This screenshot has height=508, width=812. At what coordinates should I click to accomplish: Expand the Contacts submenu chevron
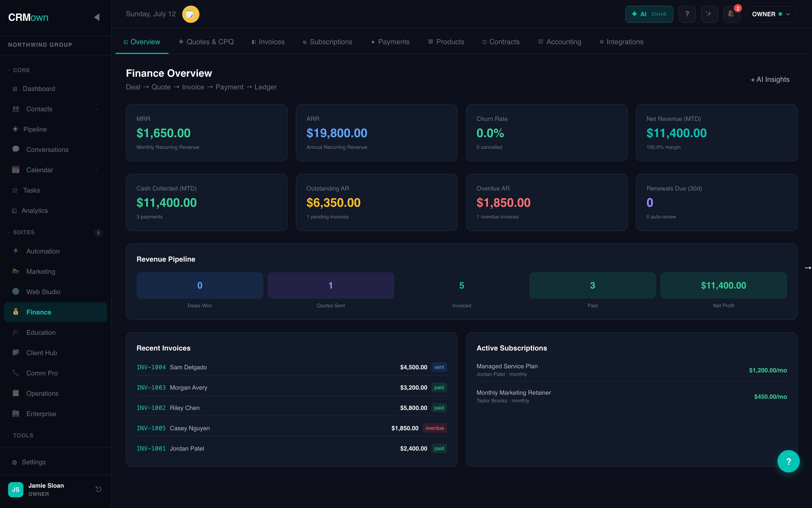click(97, 109)
